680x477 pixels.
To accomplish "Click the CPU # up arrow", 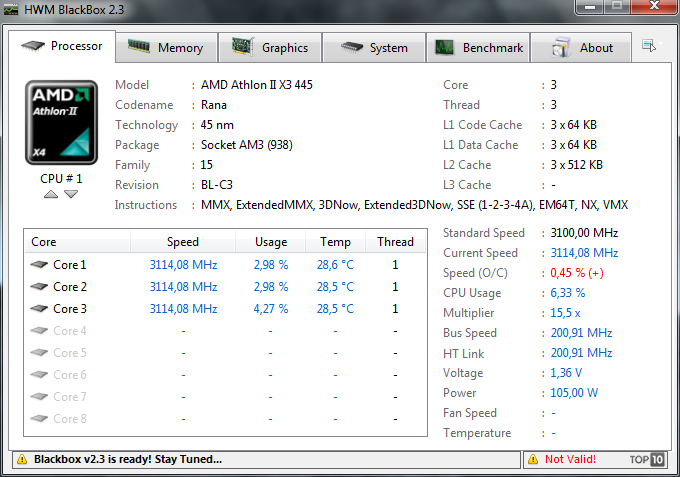I will pyautogui.click(x=51, y=194).
